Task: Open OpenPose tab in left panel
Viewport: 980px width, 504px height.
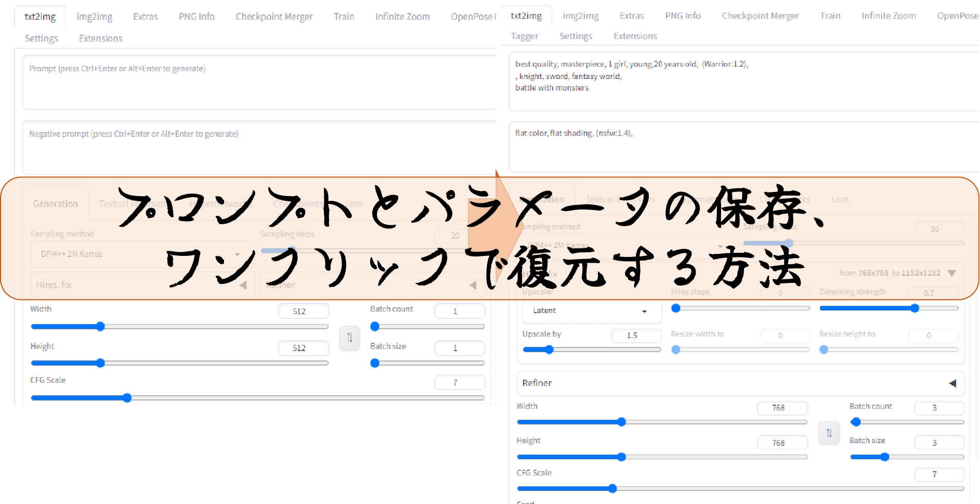Action: (x=473, y=17)
